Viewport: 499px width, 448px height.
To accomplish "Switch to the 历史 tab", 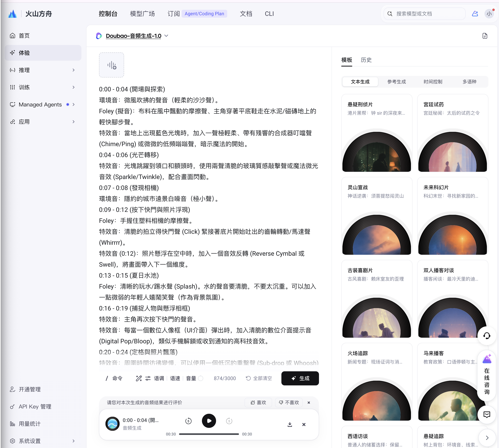I will pyautogui.click(x=366, y=60).
